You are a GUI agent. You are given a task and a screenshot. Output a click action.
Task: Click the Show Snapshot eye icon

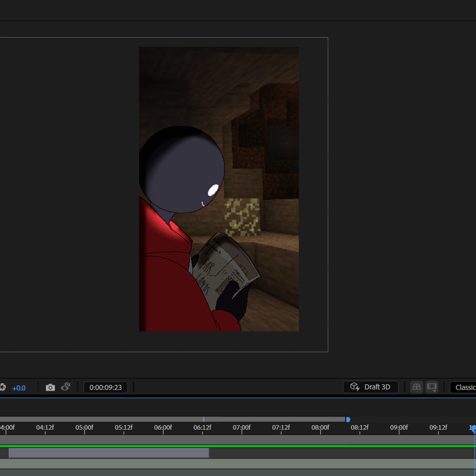[x=66, y=387]
